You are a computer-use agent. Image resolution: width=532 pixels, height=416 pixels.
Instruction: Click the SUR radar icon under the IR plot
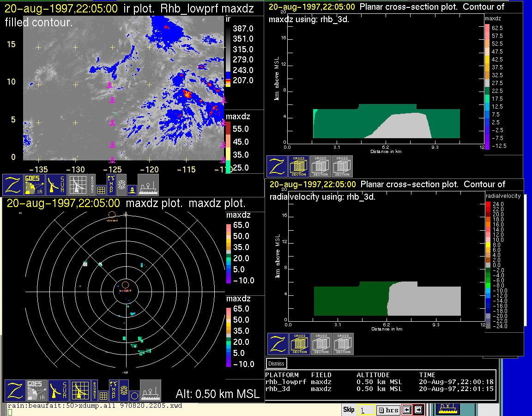coord(57,185)
